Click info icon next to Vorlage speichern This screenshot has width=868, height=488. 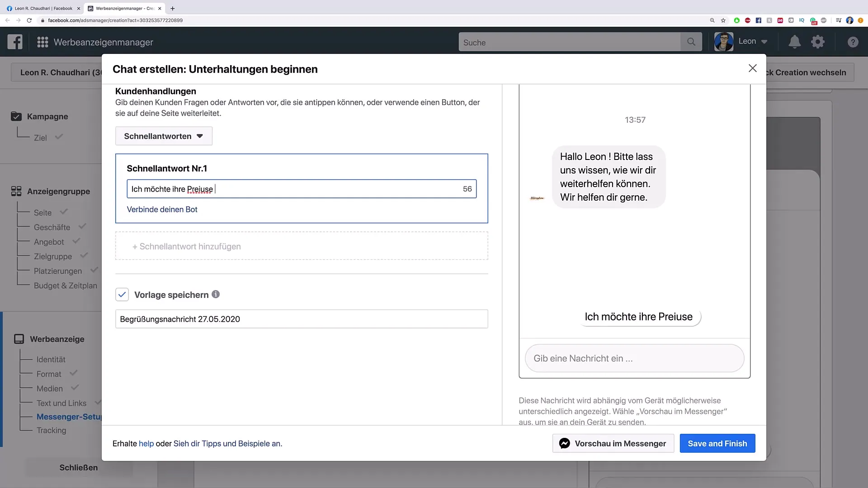click(216, 294)
